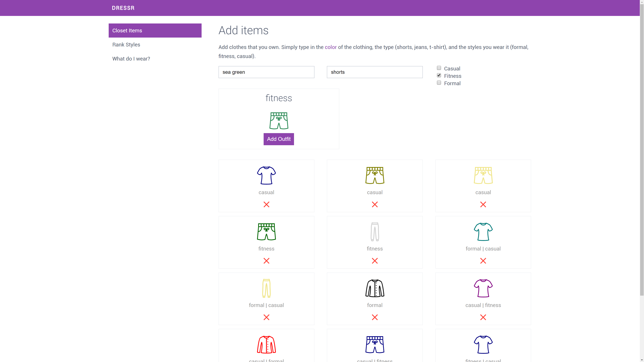Click the DRESSR brand logo

[x=123, y=8]
